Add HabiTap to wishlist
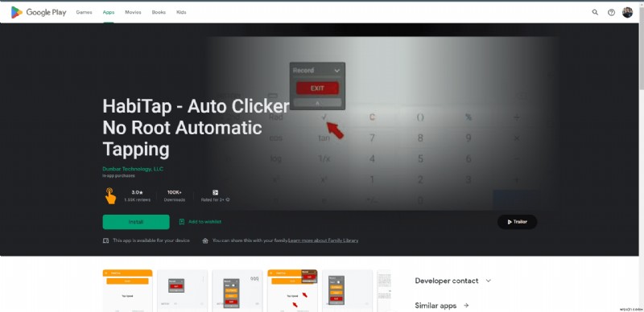 pos(200,222)
